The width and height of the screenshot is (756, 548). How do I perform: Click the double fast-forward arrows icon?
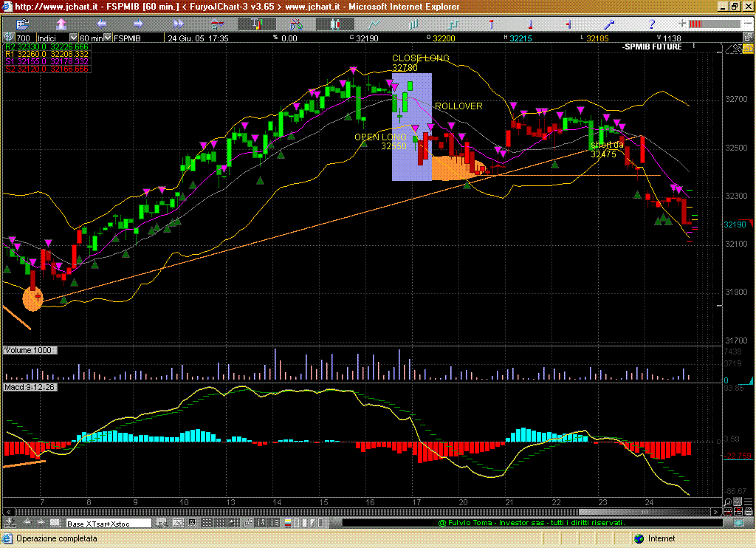[178, 24]
